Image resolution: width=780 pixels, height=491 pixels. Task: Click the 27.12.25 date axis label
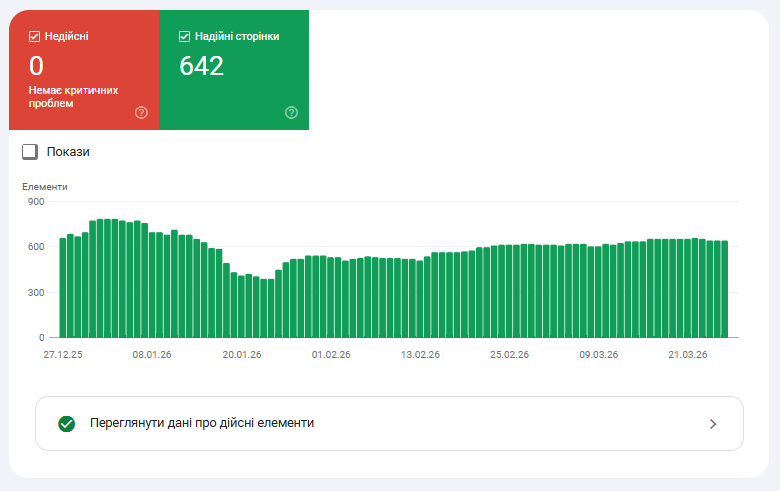[63, 354]
